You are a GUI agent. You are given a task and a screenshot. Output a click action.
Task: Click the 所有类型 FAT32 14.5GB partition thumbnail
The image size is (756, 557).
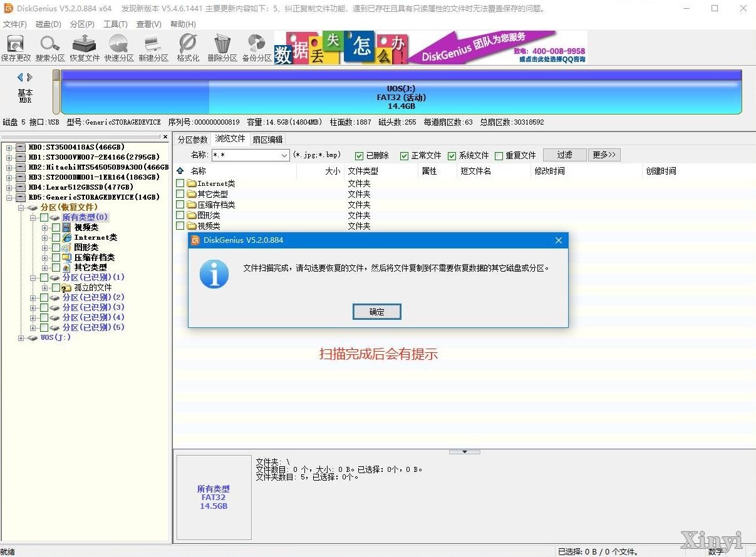(x=214, y=498)
